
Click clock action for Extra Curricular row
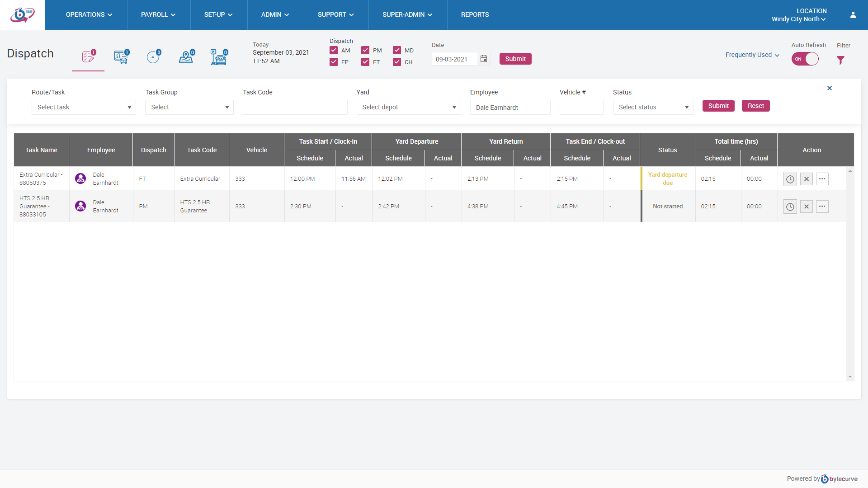790,179
